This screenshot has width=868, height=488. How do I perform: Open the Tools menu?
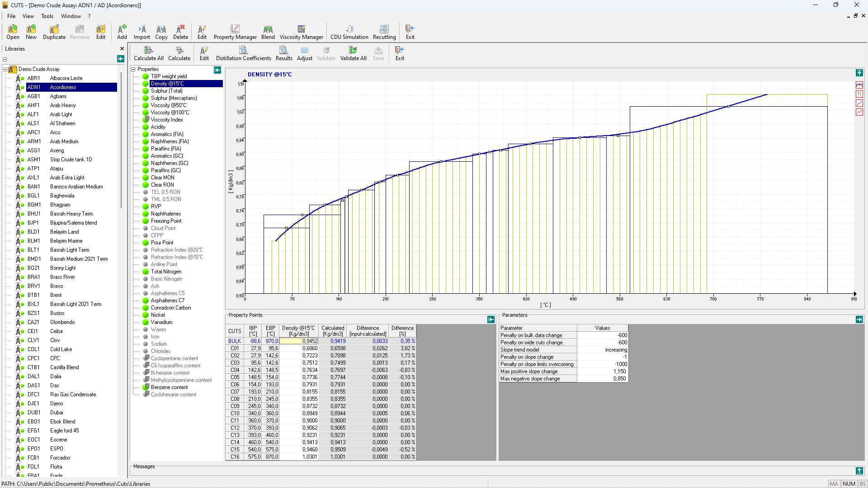tap(47, 16)
